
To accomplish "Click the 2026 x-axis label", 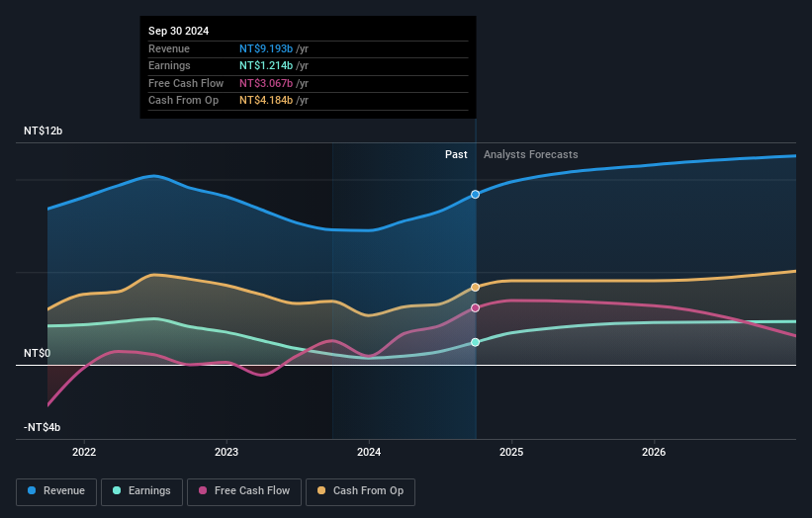I will coord(654,453).
